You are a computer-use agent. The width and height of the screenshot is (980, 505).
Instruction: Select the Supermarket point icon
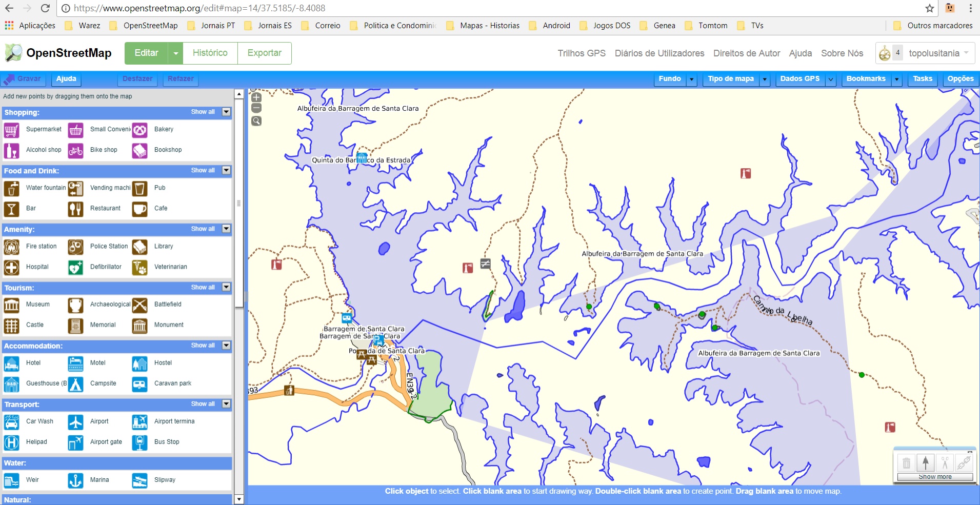point(12,130)
